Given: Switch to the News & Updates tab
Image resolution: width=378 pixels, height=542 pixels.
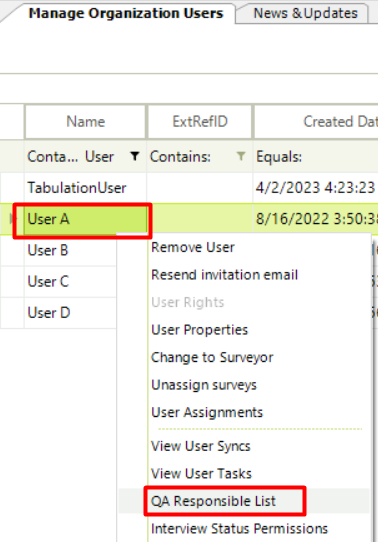Looking at the screenshot, I should pyautogui.click(x=305, y=13).
